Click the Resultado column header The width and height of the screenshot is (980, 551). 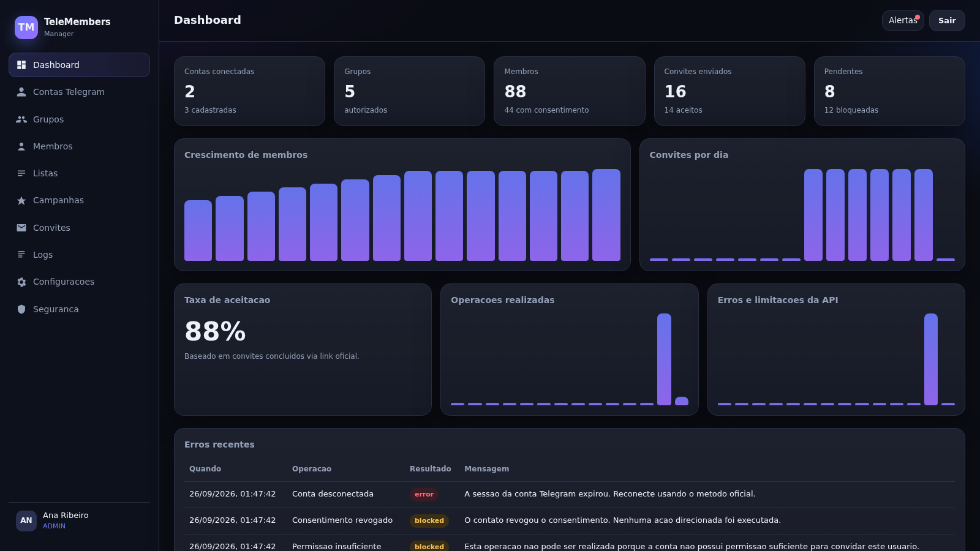[x=430, y=469]
